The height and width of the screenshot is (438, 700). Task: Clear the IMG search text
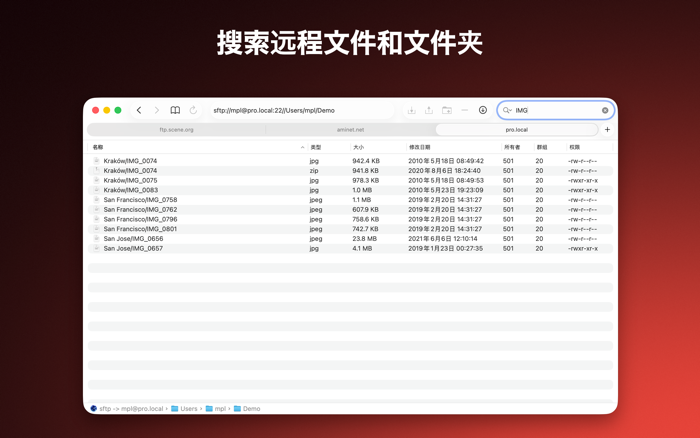605,110
